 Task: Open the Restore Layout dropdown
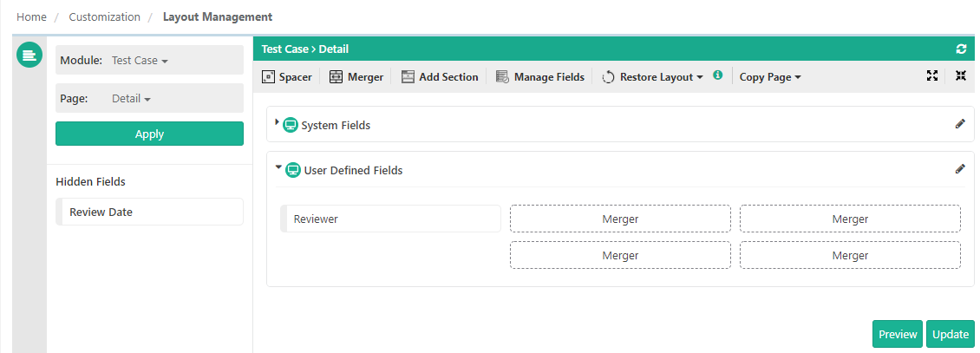click(652, 77)
